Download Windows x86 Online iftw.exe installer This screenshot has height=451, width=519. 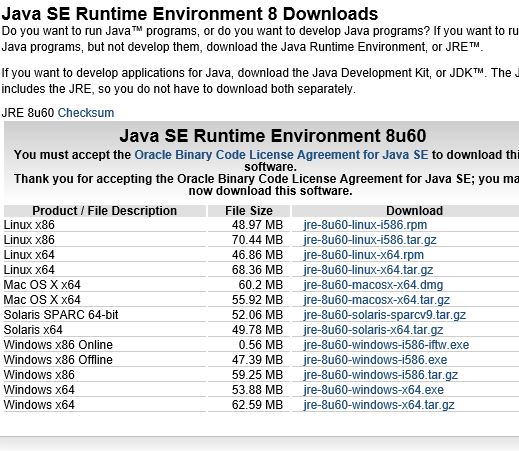coord(386,345)
